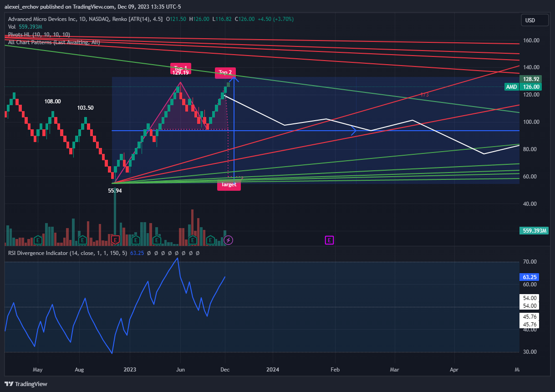
Task: Click the TradingView logo at bottom left
Action: pyautogui.click(x=25, y=384)
